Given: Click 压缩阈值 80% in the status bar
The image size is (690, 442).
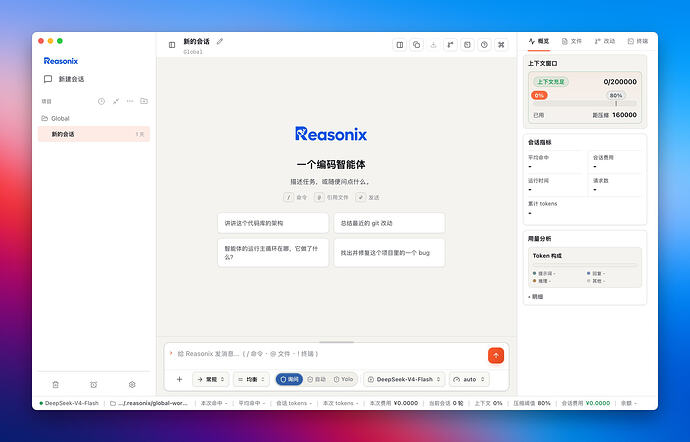Looking at the screenshot, I should coord(532,403).
